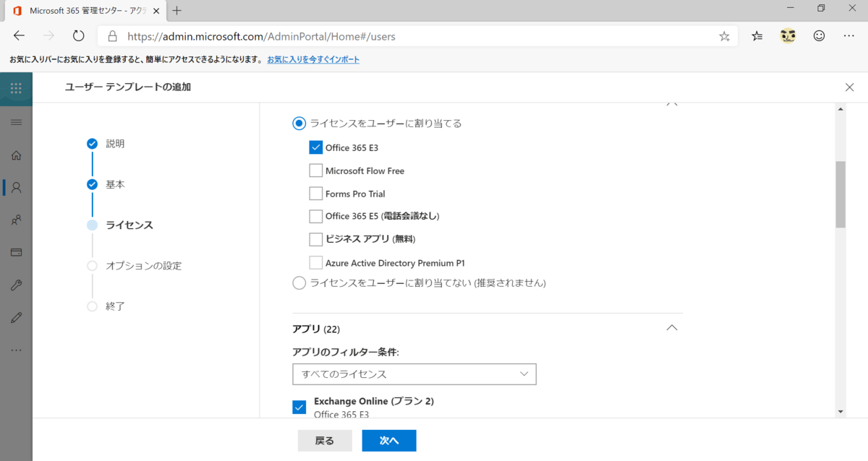The image size is (868, 461).
Task: Open Setup wrench icon in sidebar
Action: click(16, 285)
